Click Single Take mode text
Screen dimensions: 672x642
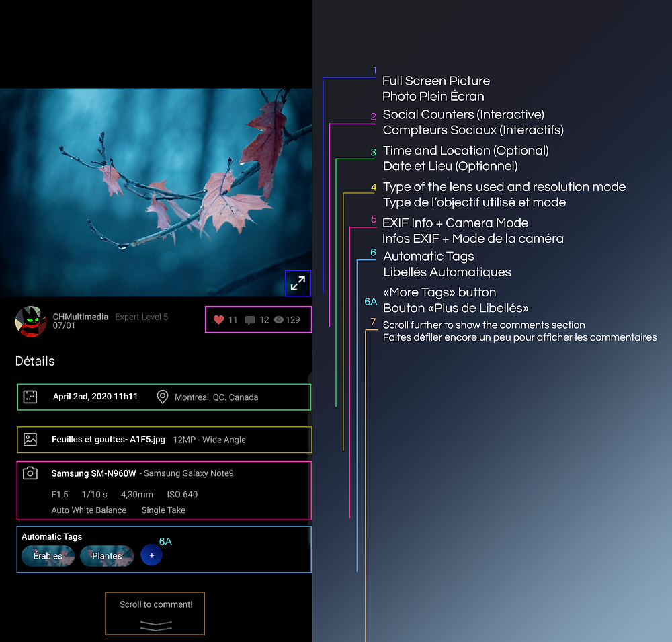tap(163, 510)
